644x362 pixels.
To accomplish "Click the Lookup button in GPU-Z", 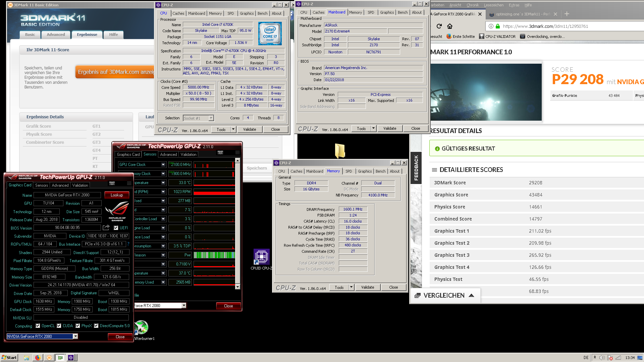I will pyautogui.click(x=117, y=195).
